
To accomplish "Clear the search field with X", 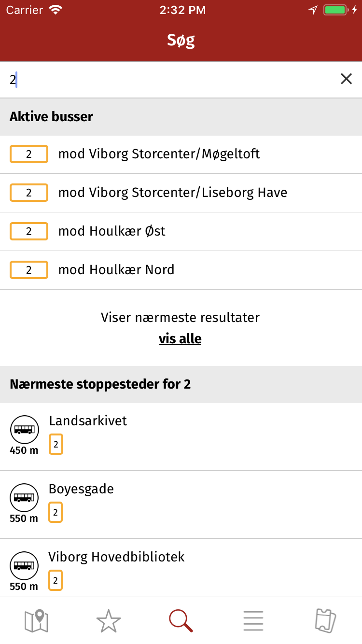I will (346, 79).
